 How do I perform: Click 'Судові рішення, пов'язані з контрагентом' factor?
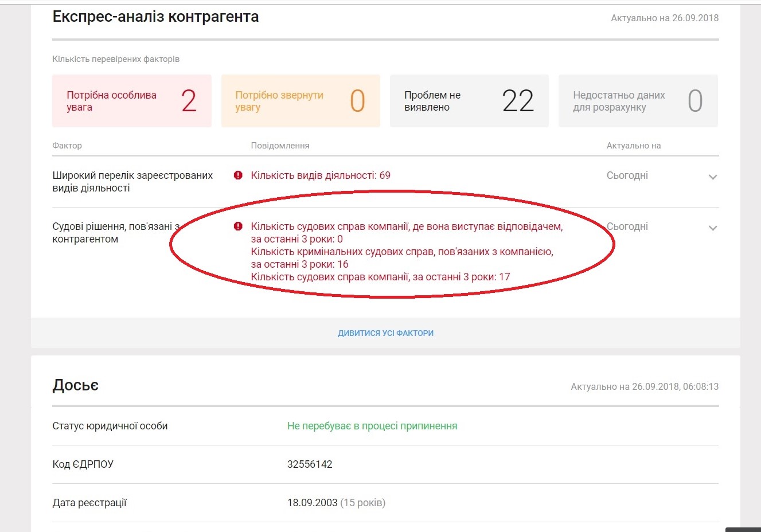[x=115, y=233]
